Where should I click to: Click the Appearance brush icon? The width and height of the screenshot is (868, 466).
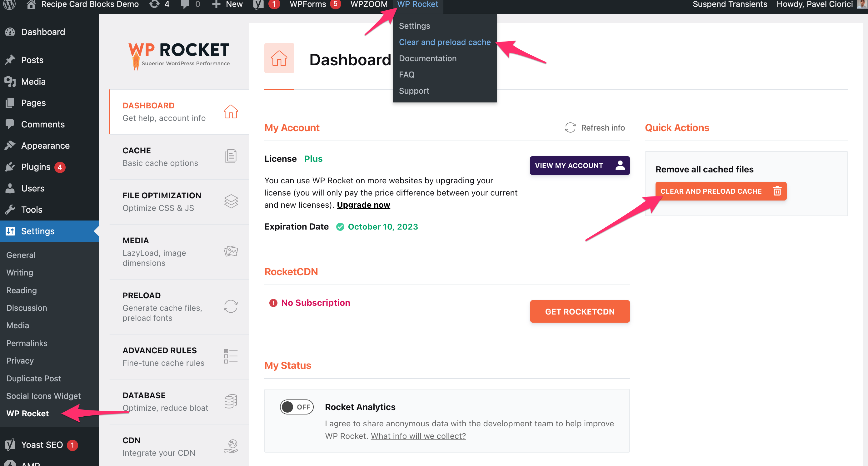pos(10,145)
